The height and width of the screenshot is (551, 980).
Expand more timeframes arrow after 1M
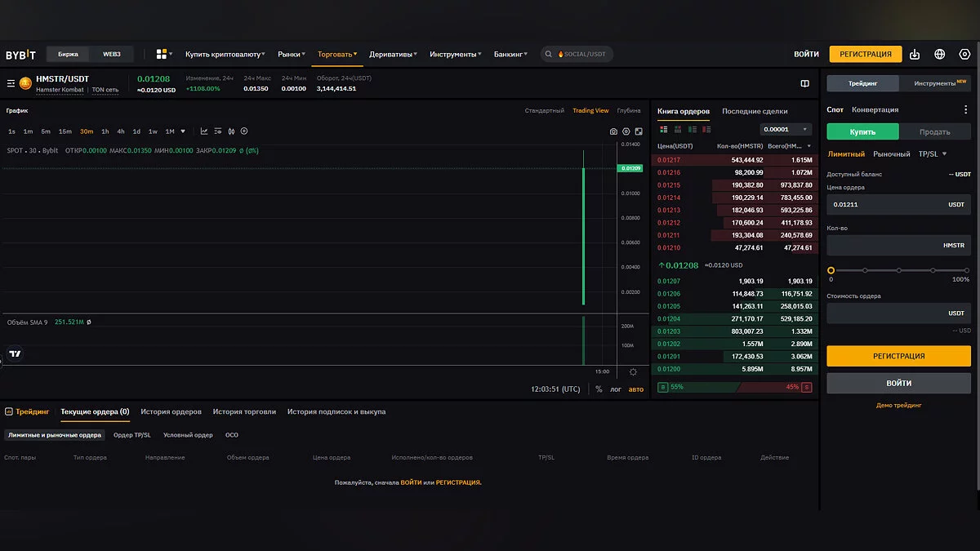pos(183,131)
